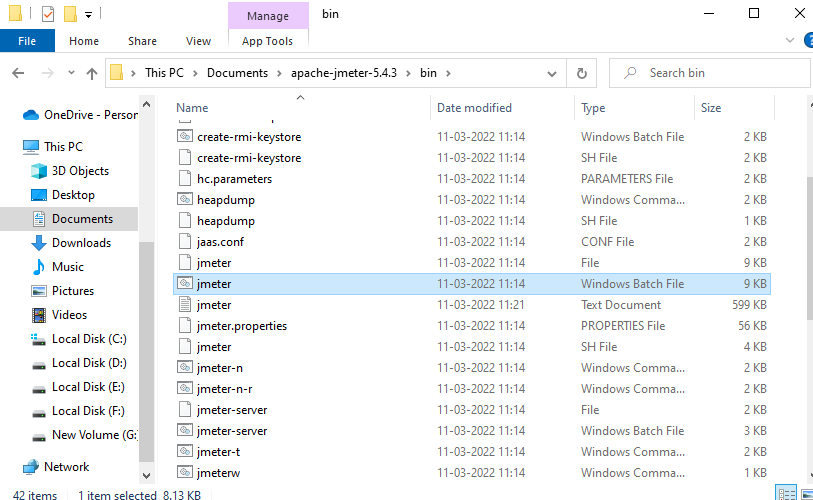Select create-rmi-keystore Windows Batch File icon

(185, 136)
